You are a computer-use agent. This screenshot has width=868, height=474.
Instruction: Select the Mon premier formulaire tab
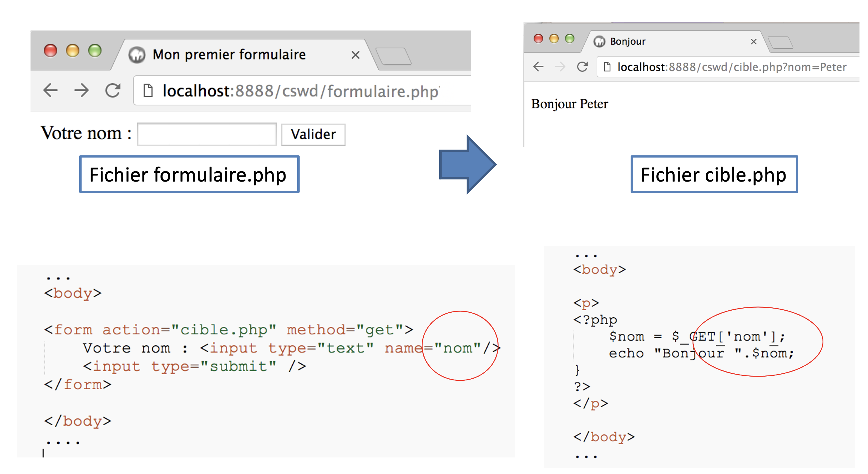[229, 55]
